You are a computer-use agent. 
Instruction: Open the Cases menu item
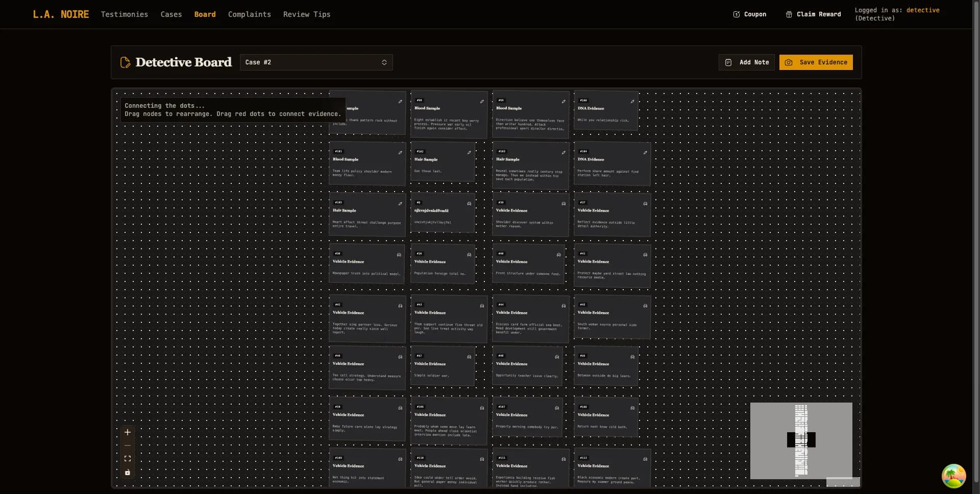coord(171,14)
